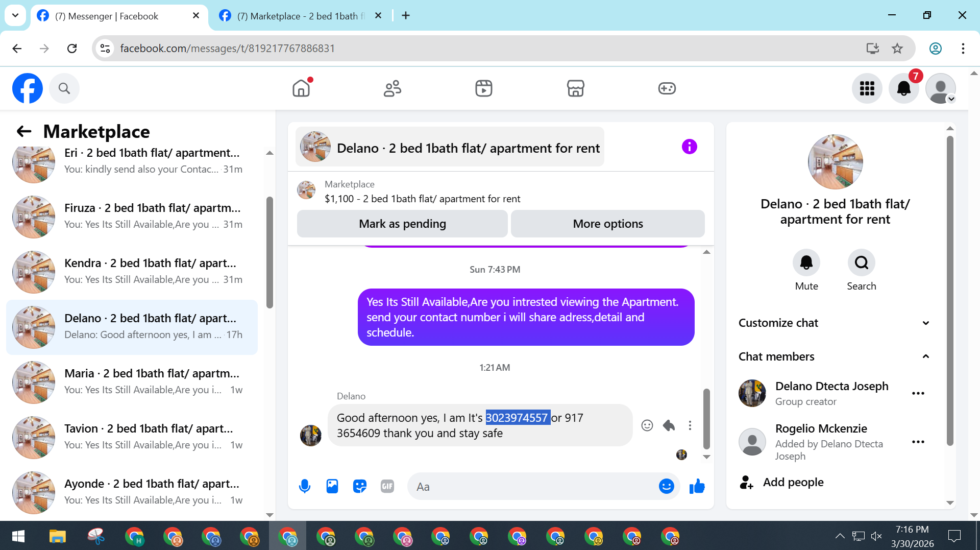Click the Add people label
Screen dimensions: 980x550
[x=793, y=482]
